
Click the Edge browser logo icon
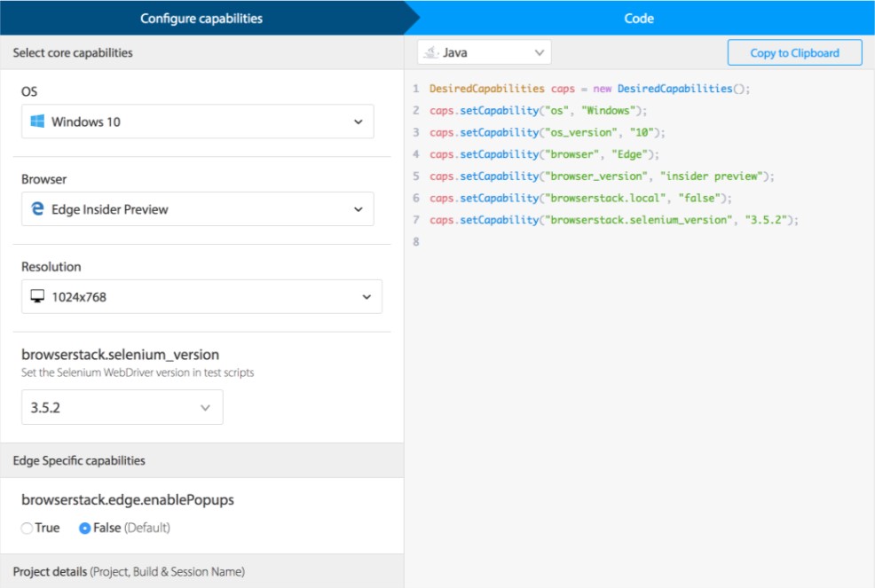37,209
